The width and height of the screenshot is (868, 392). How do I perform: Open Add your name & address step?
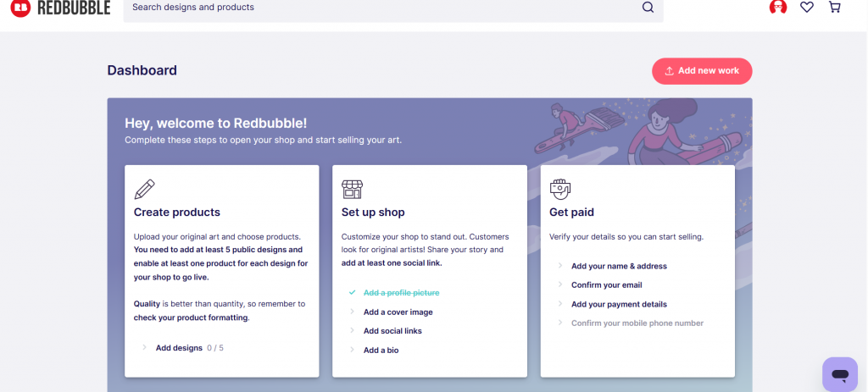coord(619,266)
